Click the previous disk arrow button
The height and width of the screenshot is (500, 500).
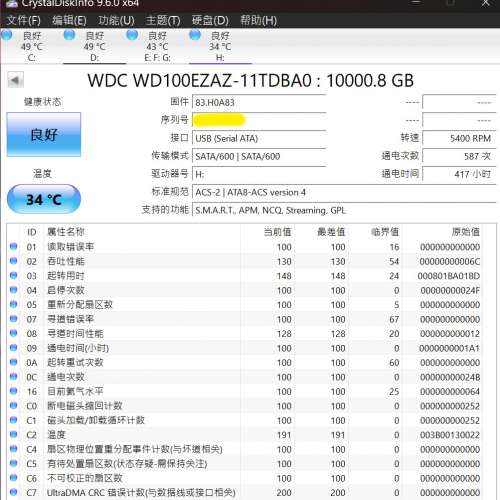(15, 80)
